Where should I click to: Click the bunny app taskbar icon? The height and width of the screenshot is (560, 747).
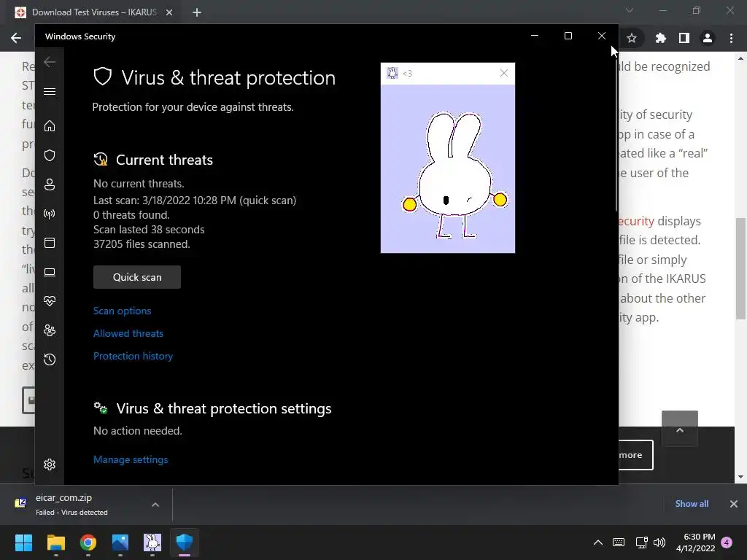[152, 542]
